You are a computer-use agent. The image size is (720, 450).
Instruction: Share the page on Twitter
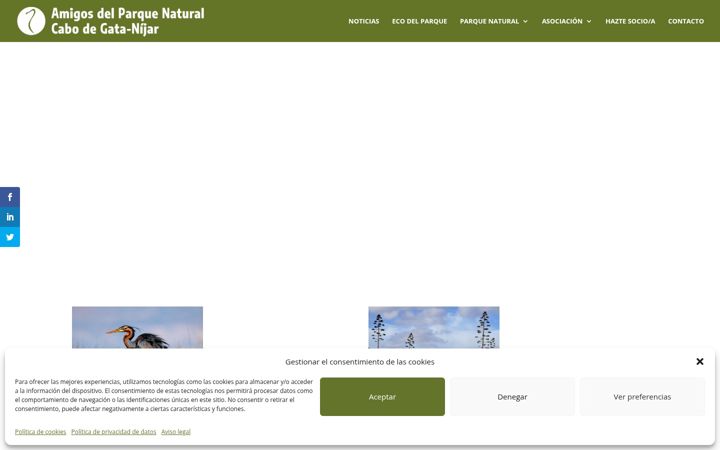10,237
